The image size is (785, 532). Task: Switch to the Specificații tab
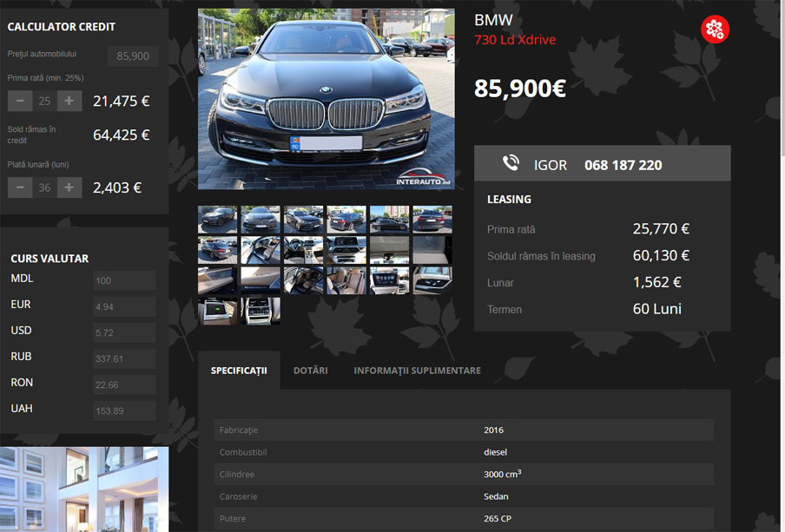(239, 371)
